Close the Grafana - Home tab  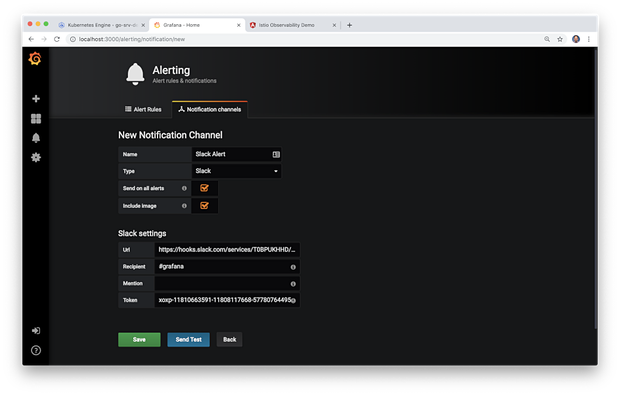click(x=238, y=25)
